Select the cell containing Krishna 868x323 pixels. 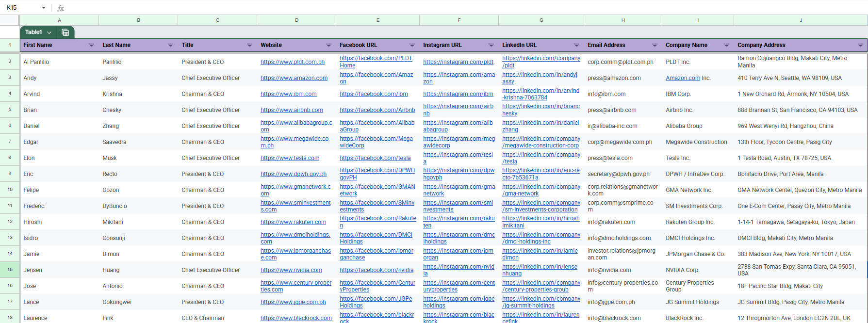tap(138, 94)
